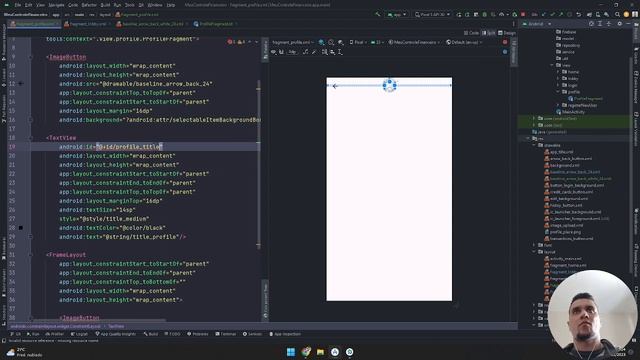Screen dimensions: 640x360
Task: Click the profile image placeholder in preview
Action: point(389,86)
